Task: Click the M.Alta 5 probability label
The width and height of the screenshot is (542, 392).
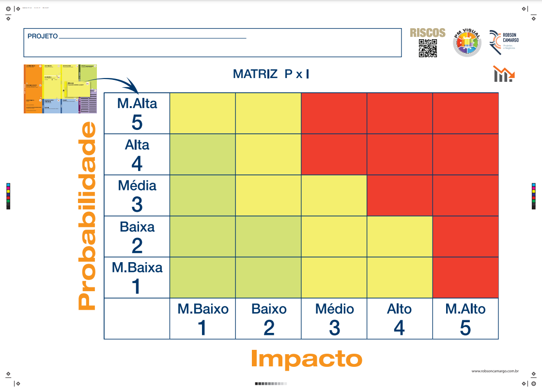Action: pyautogui.click(x=137, y=113)
